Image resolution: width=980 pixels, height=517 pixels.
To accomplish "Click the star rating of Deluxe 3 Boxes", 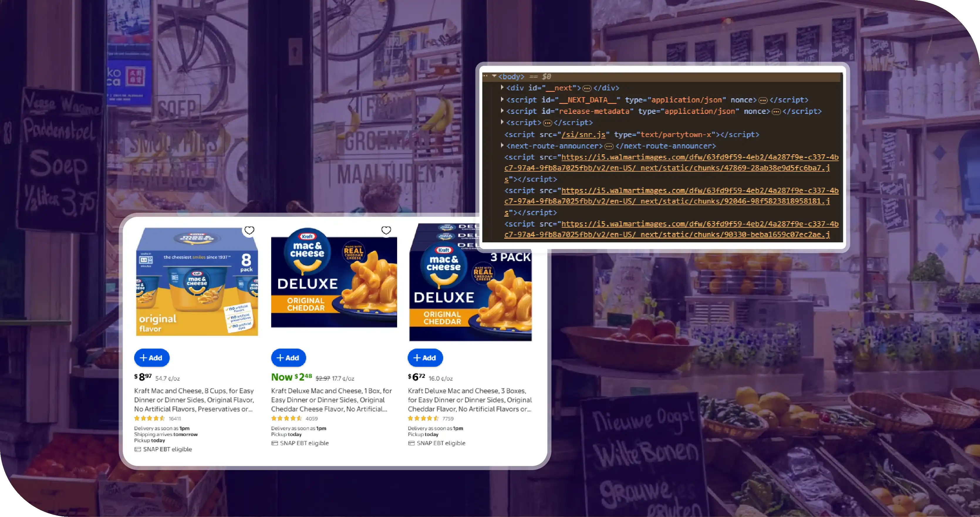I will pyautogui.click(x=424, y=418).
